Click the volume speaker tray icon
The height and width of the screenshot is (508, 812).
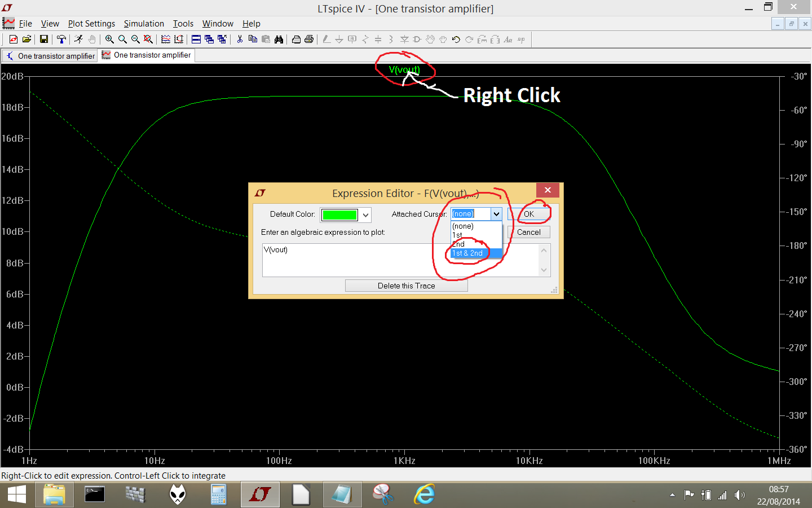740,496
